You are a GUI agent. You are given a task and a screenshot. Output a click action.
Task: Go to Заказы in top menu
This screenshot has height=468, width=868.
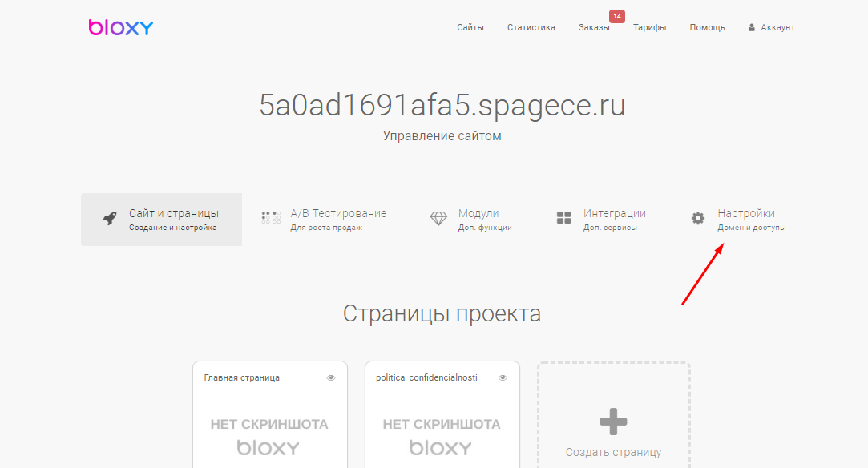[594, 28]
